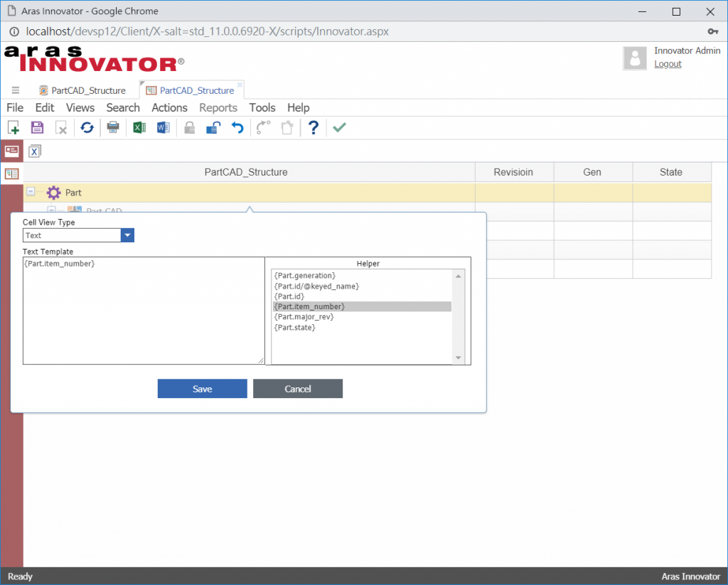
Task: Click the blue unlock icon
Action: [213, 127]
